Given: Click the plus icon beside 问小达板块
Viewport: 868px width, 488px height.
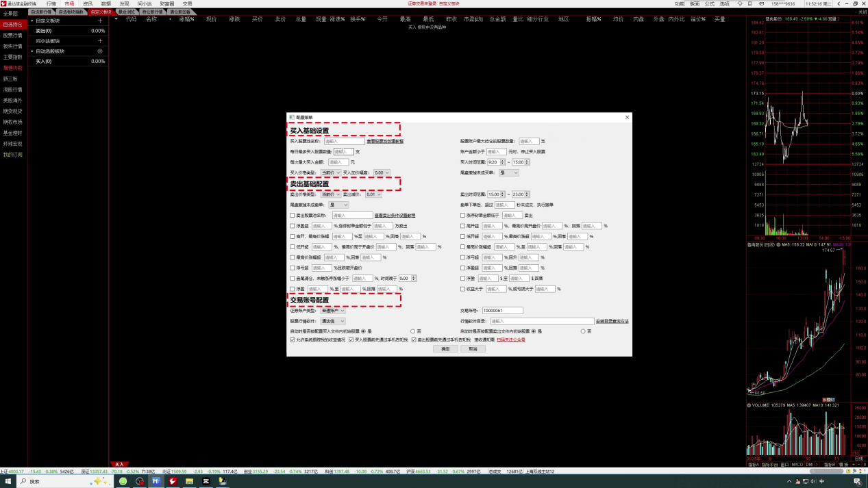Looking at the screenshot, I should (100, 41).
